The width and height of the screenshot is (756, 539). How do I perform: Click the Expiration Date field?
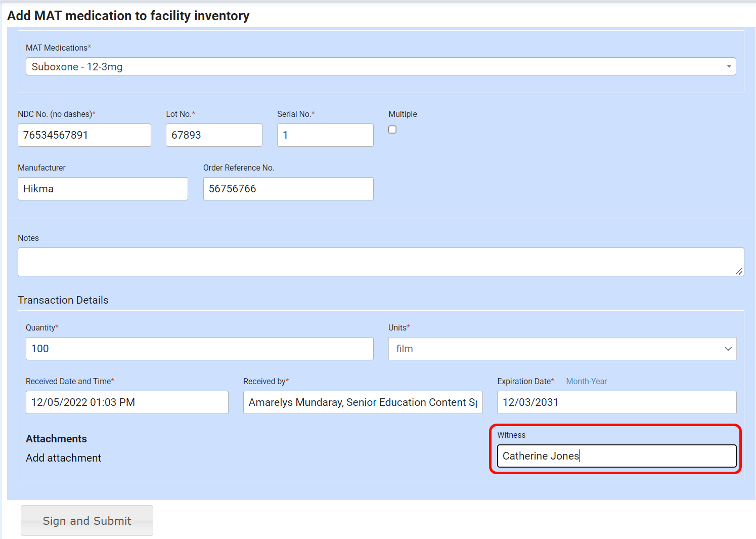(616, 402)
